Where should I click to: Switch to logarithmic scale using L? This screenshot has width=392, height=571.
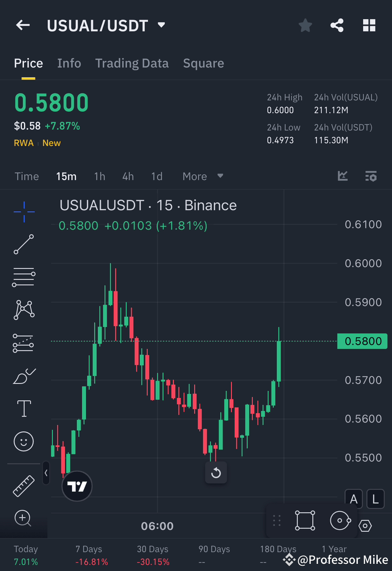pos(375,499)
